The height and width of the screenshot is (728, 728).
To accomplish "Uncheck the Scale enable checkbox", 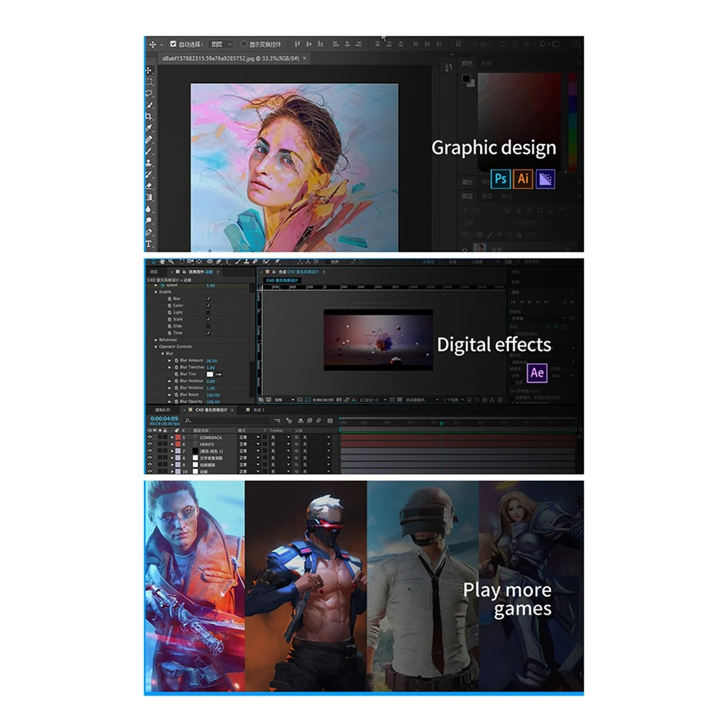I will pos(208,319).
